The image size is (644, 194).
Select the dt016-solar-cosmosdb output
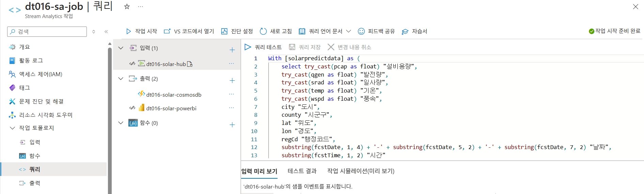point(174,95)
